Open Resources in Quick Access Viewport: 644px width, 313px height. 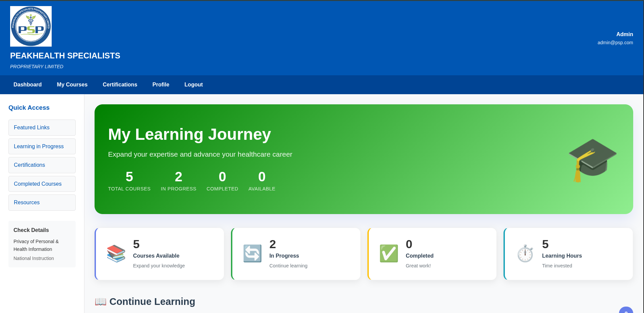tap(42, 203)
